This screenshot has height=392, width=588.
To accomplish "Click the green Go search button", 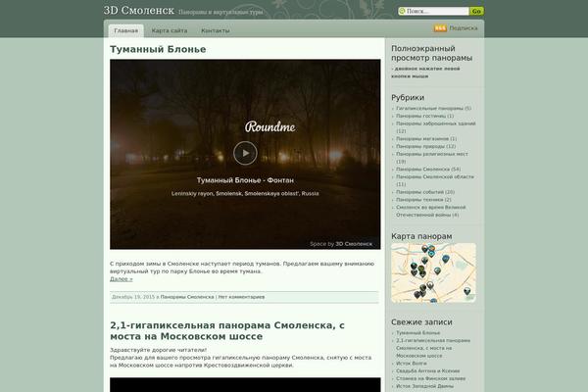I will [476, 11].
